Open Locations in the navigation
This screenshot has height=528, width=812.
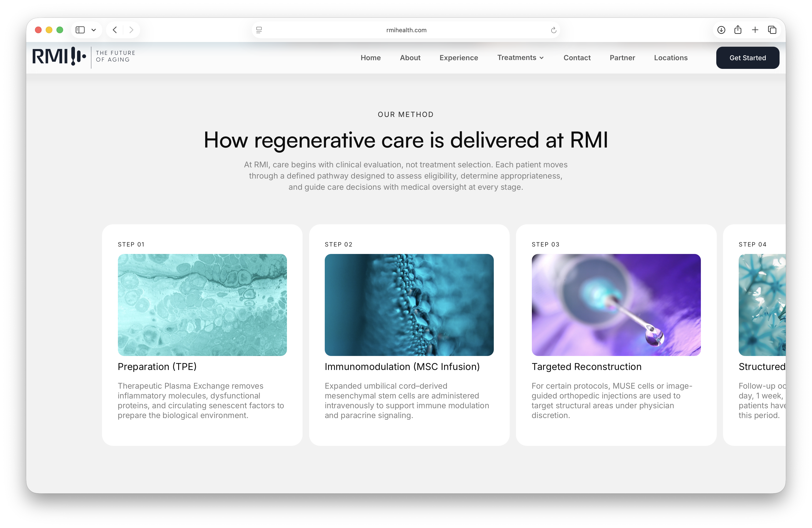click(x=671, y=58)
